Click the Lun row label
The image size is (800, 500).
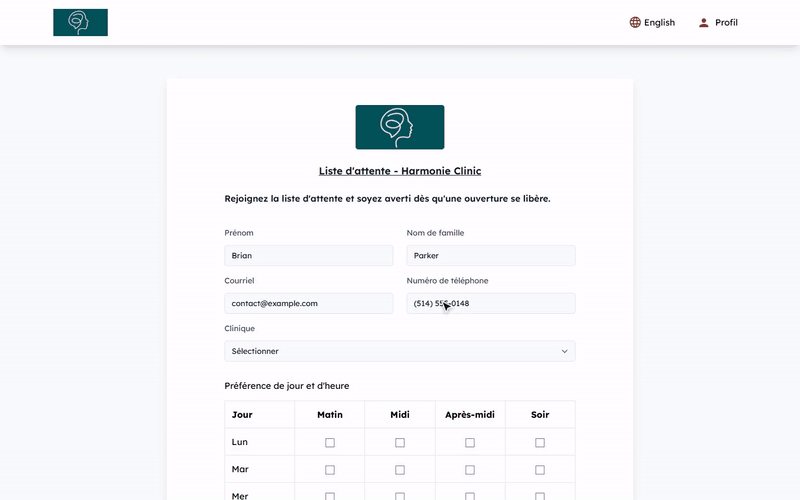pyautogui.click(x=239, y=442)
